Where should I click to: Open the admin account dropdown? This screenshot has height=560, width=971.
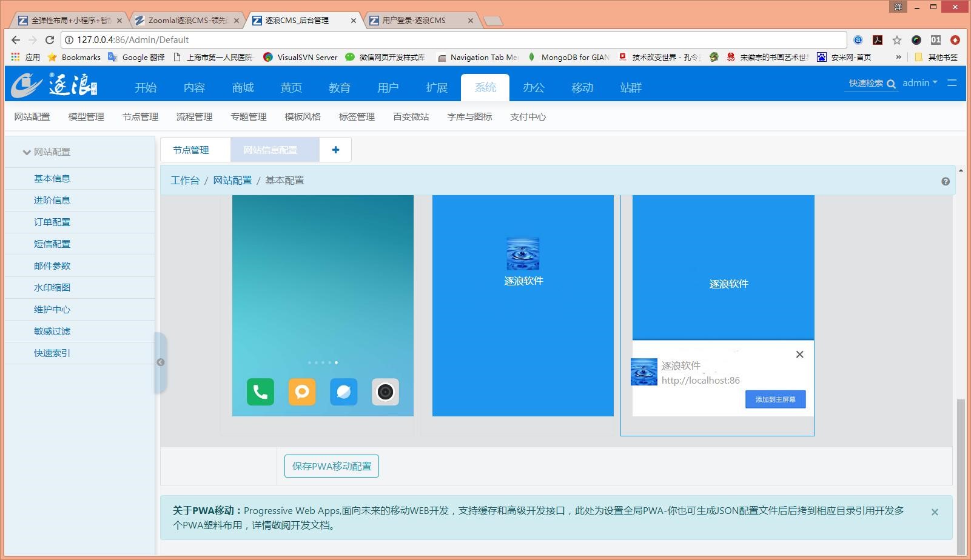tap(919, 84)
